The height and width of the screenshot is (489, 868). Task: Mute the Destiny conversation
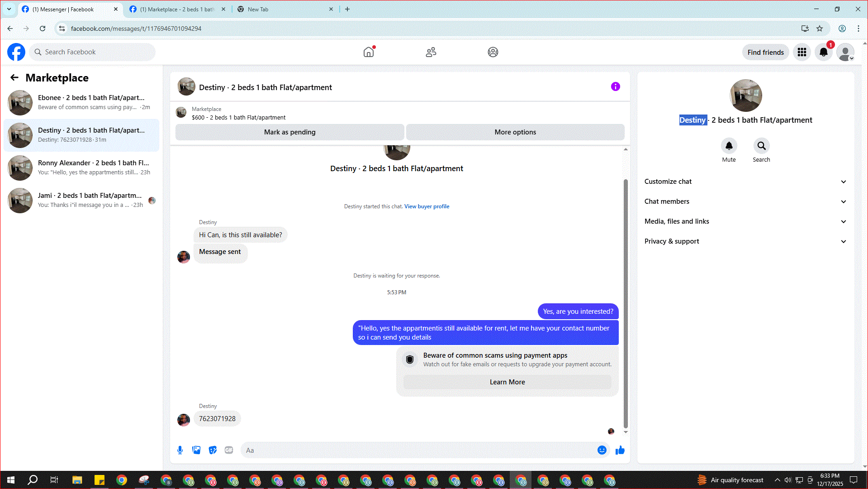pos(729,146)
